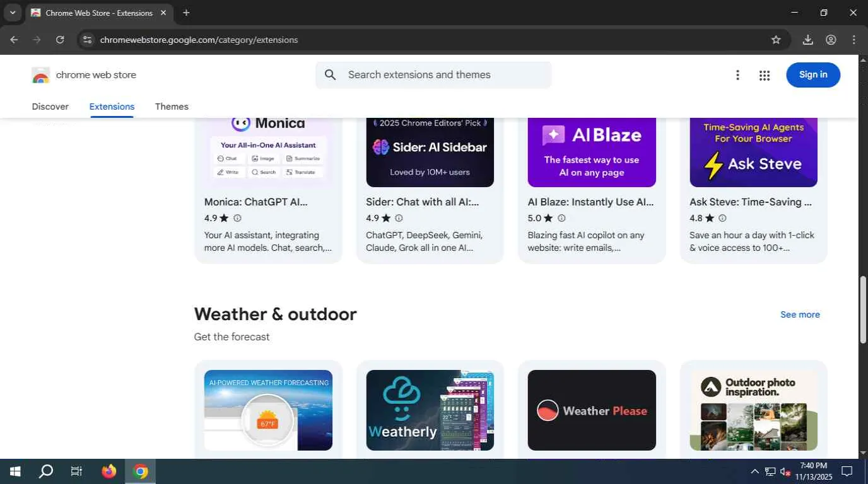The width and height of the screenshot is (868, 484).
Task: Click the info icon beside AI Blaze's 5.0 rating
Action: (561, 218)
